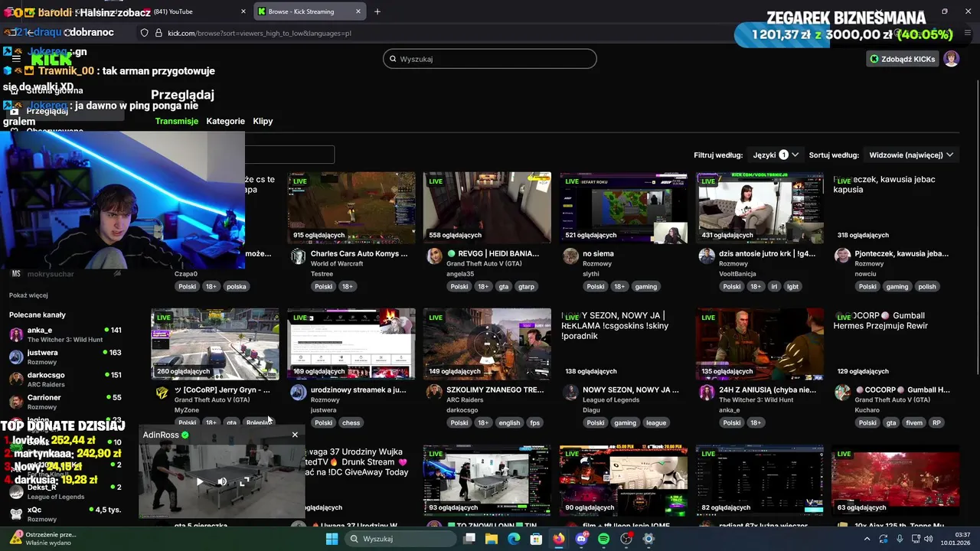Open the SZKOLIMY ZNANEGO TRE stream title

coord(495,390)
